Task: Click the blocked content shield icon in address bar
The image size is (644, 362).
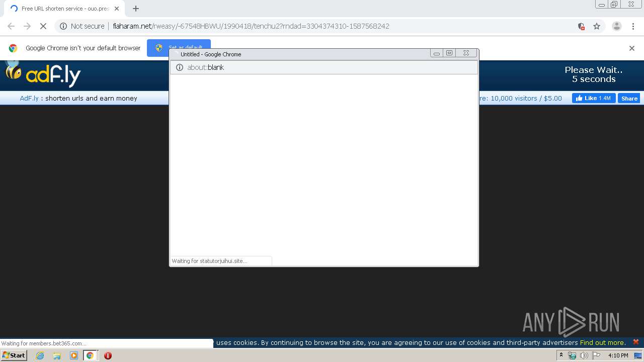Action: 581,26
